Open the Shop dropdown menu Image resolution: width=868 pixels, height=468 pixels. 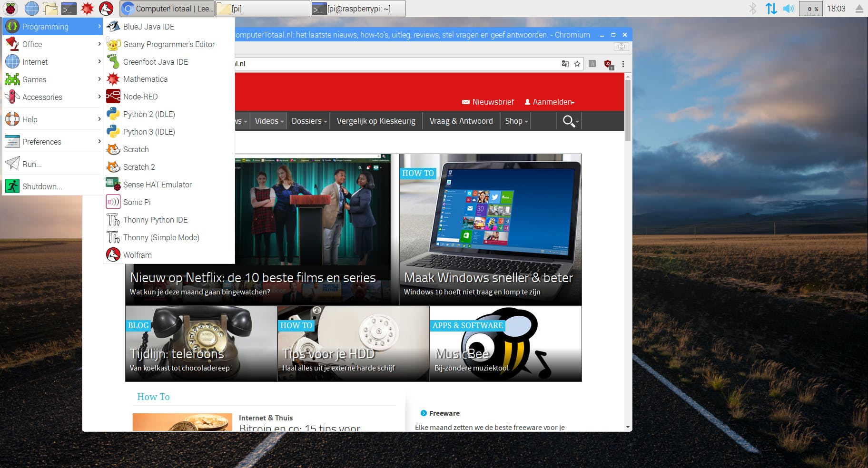click(x=516, y=121)
